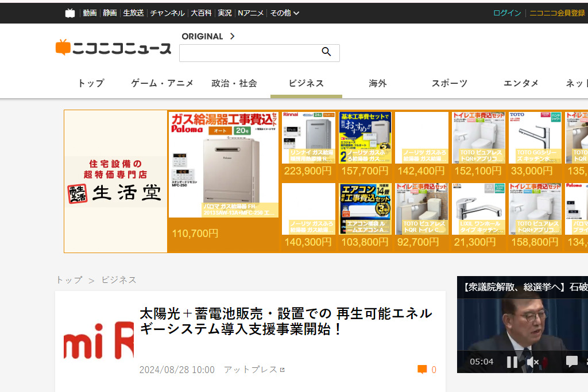The height and width of the screenshot is (392, 588).
Task: Open the 157,700円 ノーリツ heater ad
Action: tap(365, 144)
